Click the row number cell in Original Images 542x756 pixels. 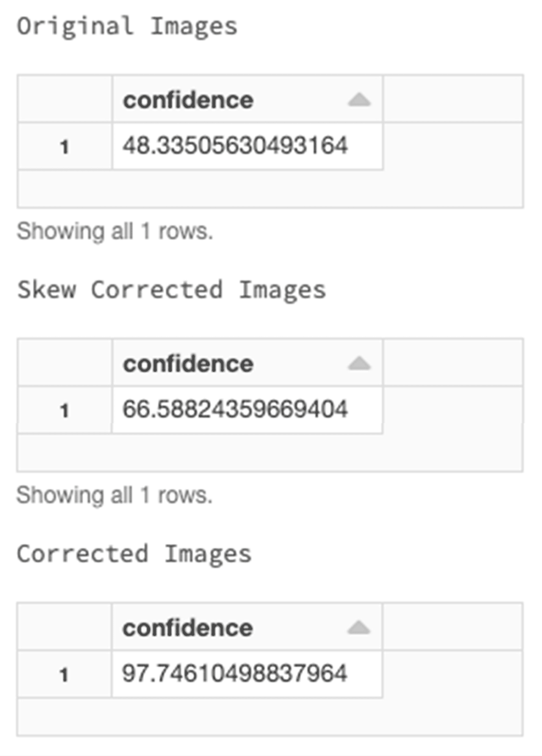(64, 144)
